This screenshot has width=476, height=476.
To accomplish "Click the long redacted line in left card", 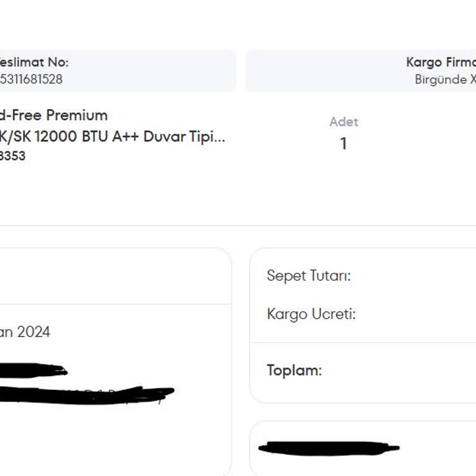I will click(87, 394).
